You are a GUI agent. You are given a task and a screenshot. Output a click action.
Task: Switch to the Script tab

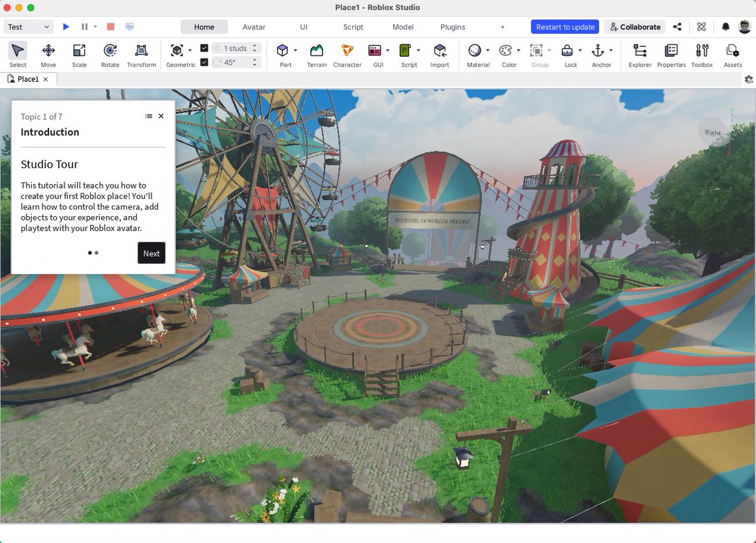point(353,27)
